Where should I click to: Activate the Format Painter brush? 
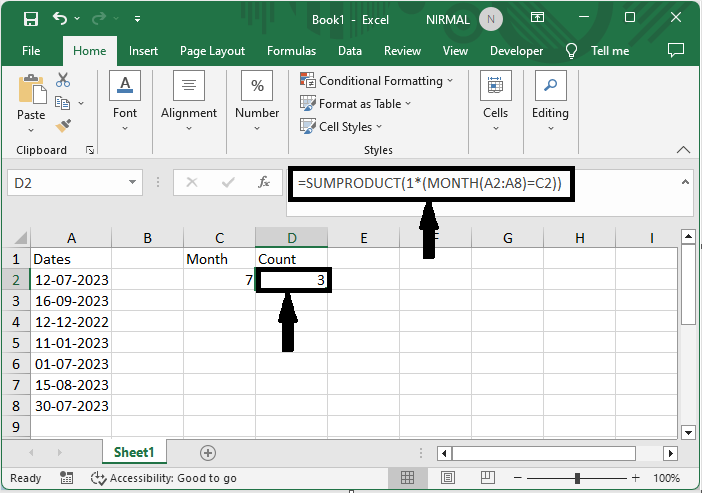pos(63,125)
